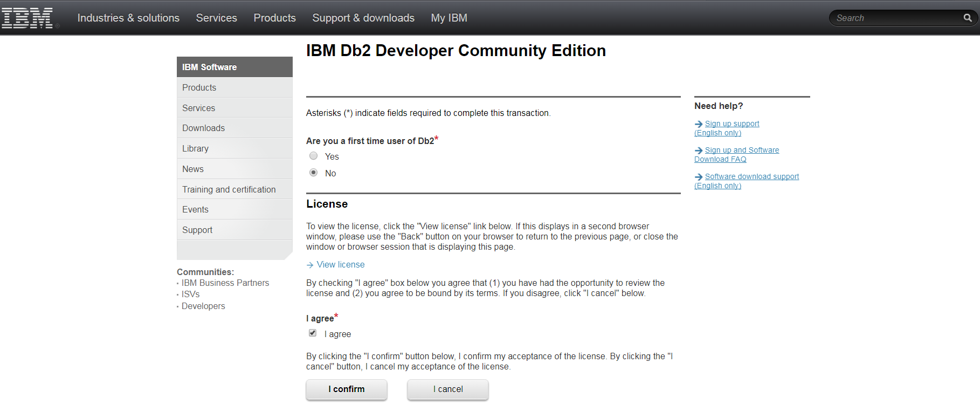Click the Need help? heading
The width and height of the screenshot is (980, 411).
pos(719,106)
